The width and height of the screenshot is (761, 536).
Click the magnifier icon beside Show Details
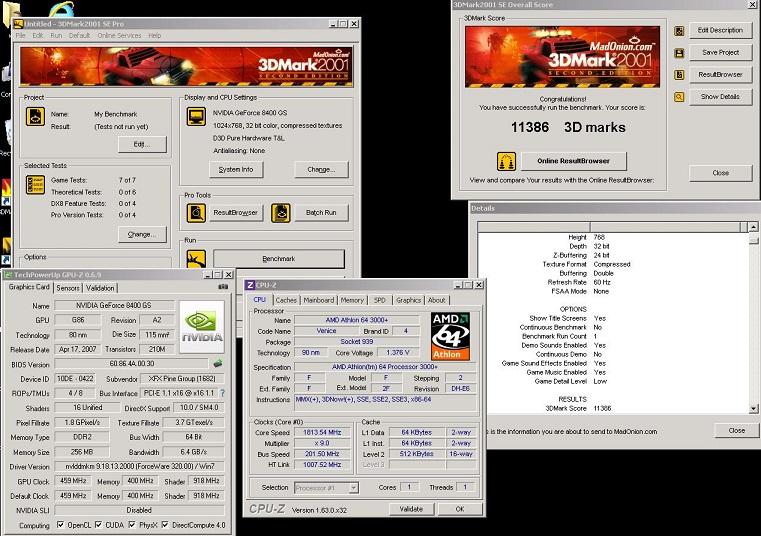coord(679,97)
